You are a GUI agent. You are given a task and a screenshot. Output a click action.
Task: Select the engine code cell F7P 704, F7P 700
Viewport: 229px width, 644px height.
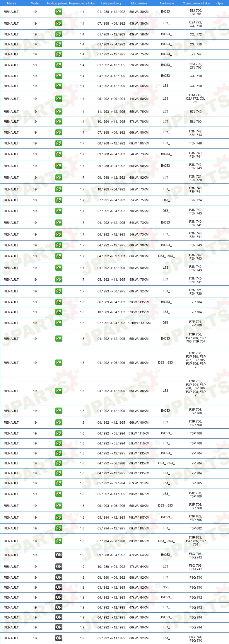pos(196,323)
